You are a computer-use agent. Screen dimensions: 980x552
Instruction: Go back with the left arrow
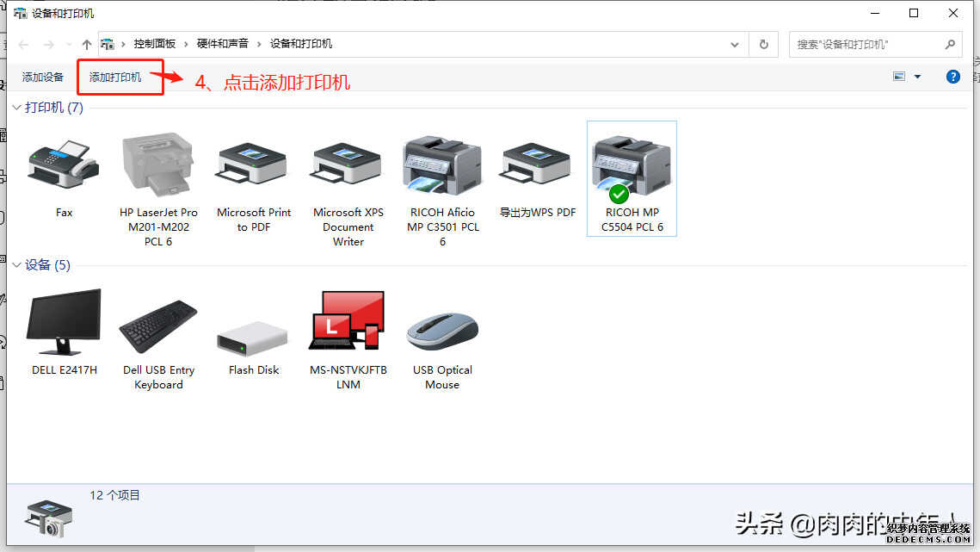(24, 45)
